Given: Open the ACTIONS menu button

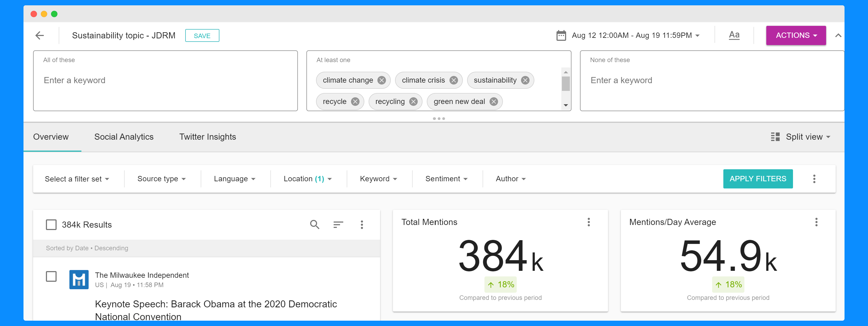Looking at the screenshot, I should [x=796, y=35].
